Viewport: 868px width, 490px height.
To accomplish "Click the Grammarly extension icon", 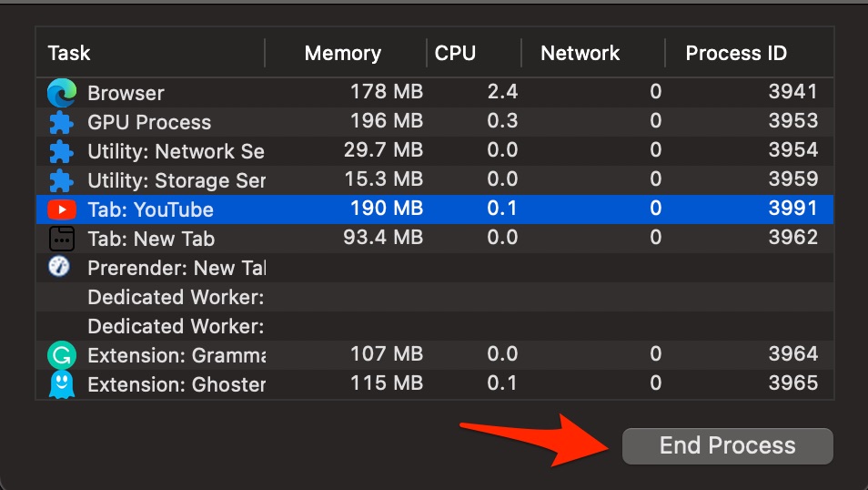I will (x=62, y=355).
